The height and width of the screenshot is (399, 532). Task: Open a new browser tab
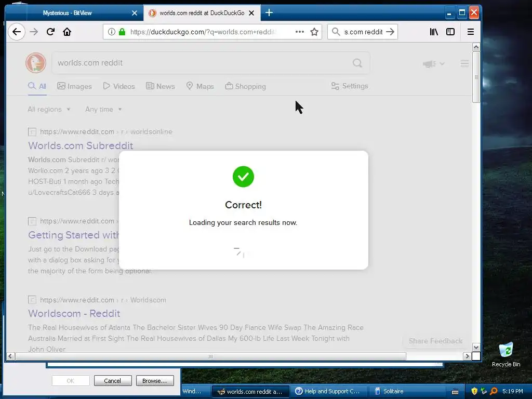click(269, 13)
